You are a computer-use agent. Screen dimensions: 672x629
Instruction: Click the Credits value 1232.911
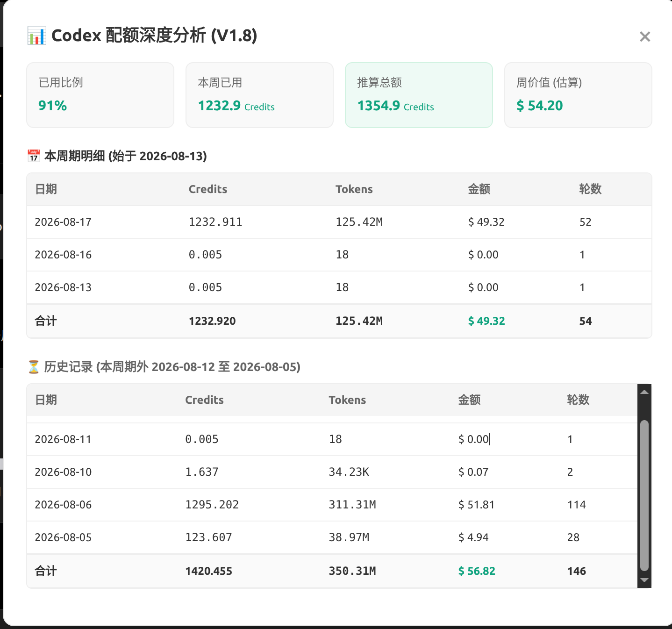[x=215, y=222]
